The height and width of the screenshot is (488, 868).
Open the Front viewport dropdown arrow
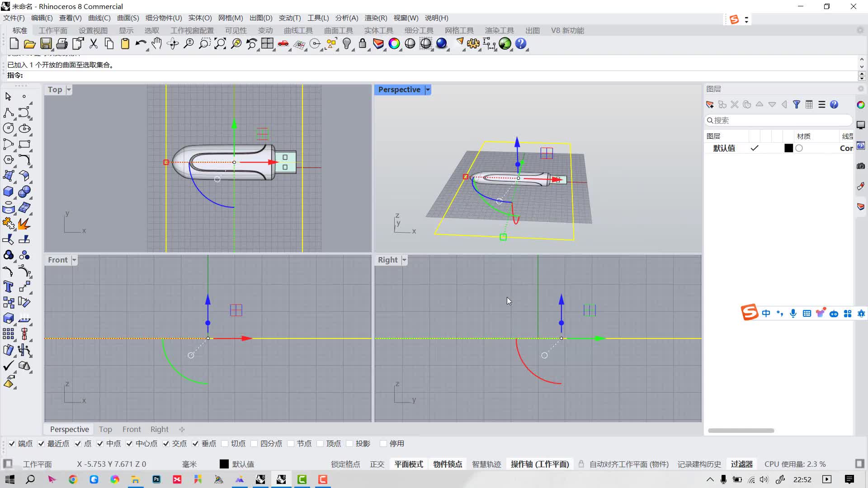coord(74,260)
